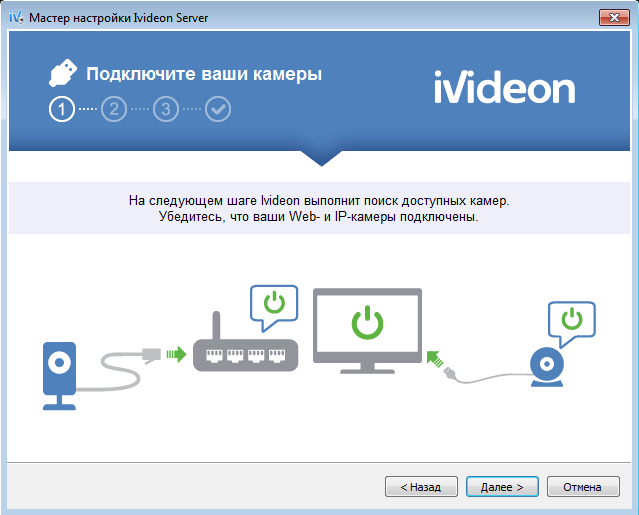
Task: Select step 3 circle in wizard progress
Action: (x=166, y=109)
